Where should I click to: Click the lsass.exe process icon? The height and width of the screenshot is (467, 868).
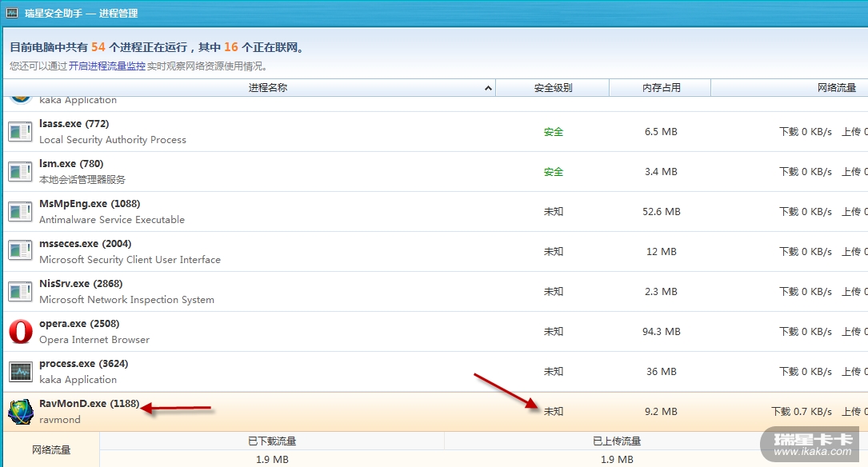click(21, 132)
